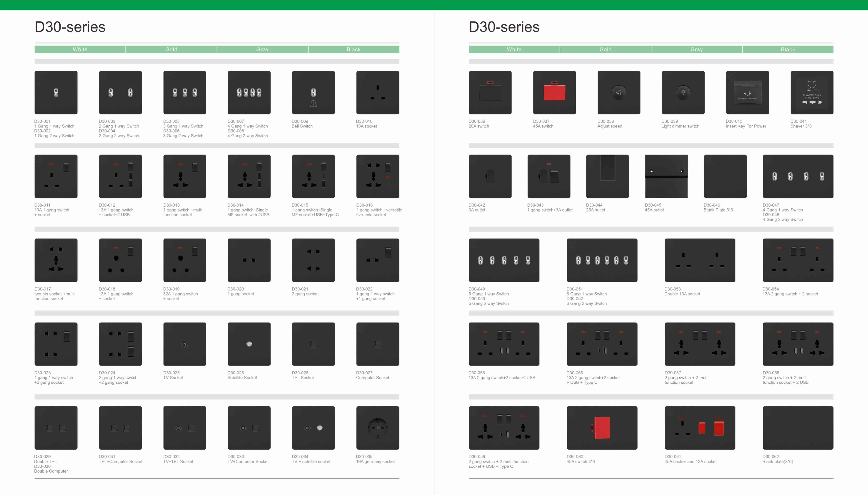Open the D30-039 Light dimmer switch image
The height and width of the screenshot is (495, 868).
(683, 92)
